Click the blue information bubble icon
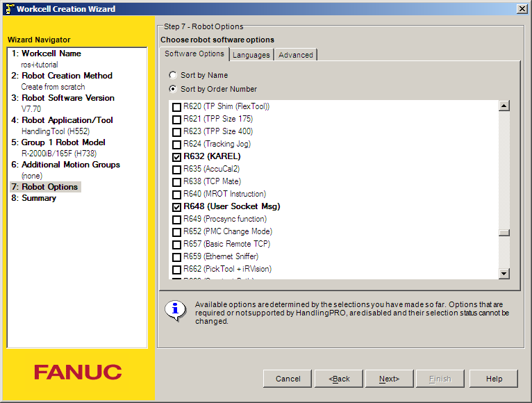532x403 pixels. [x=176, y=311]
